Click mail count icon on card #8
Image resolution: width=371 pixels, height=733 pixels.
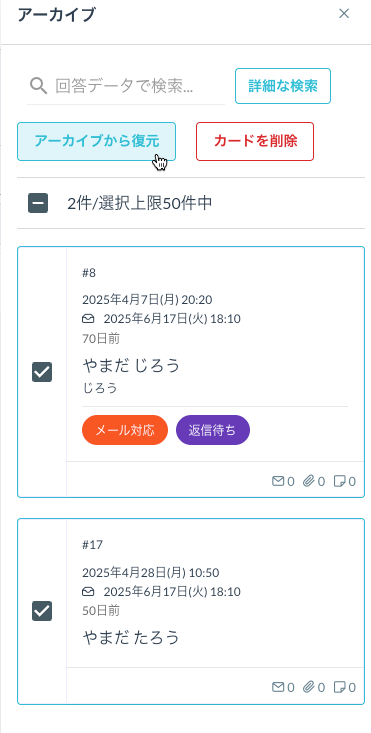(278, 481)
